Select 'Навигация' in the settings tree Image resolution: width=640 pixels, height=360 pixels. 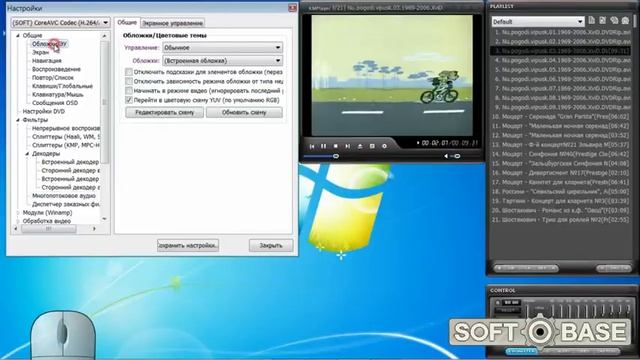pyautogui.click(x=47, y=61)
